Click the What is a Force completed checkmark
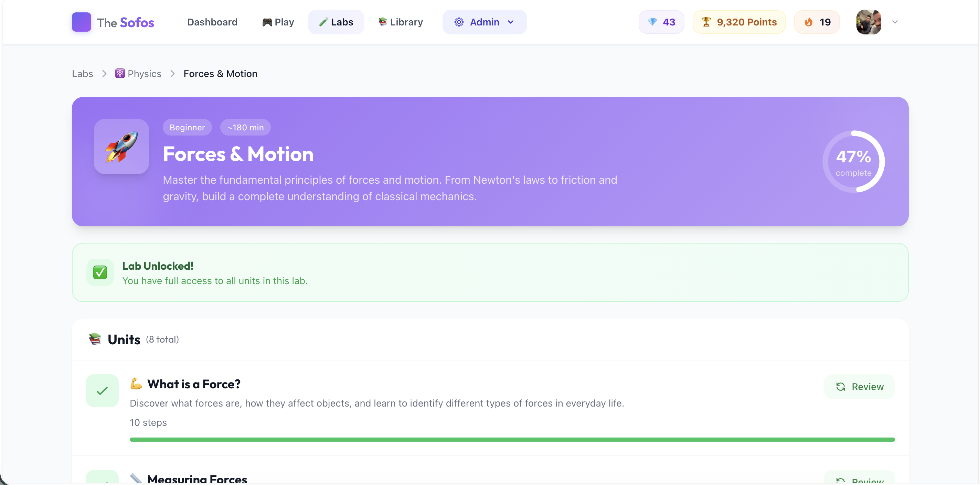 [102, 391]
